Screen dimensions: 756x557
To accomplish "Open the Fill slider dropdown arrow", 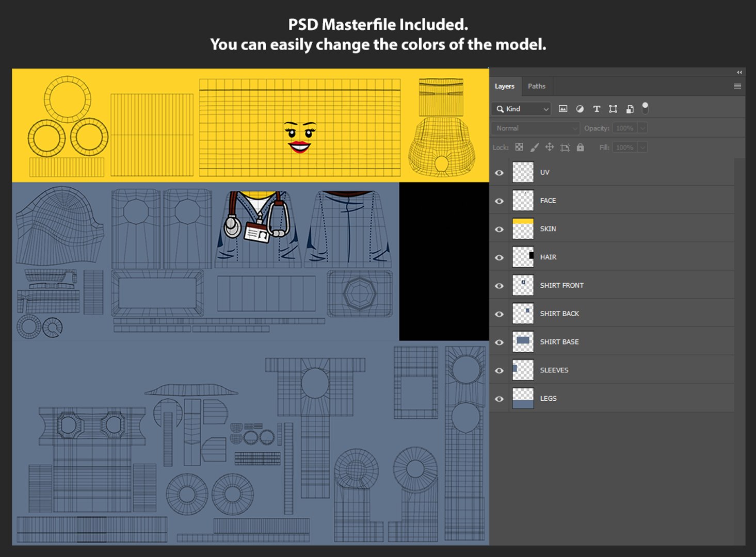I will coord(642,148).
